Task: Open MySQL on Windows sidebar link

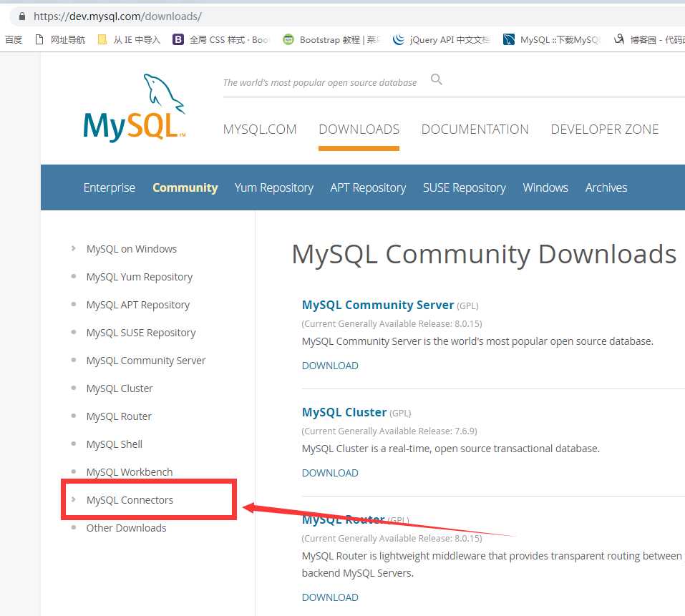Action: pyautogui.click(x=132, y=249)
